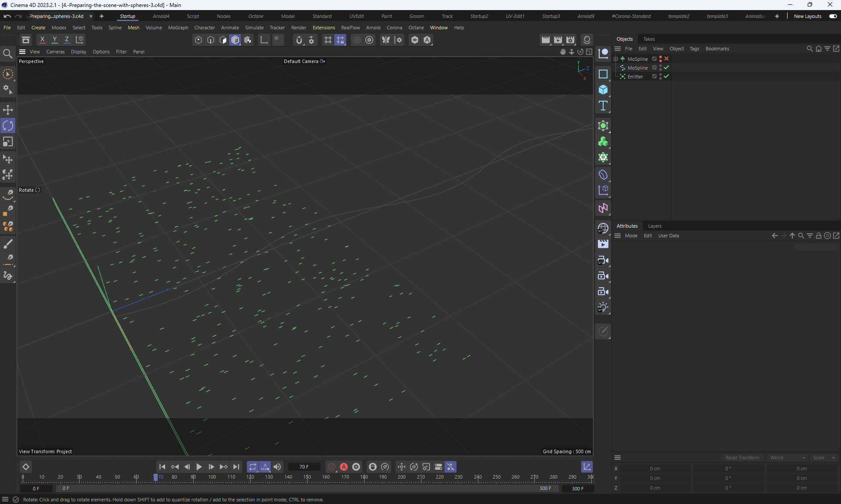Switch to the Takes tab
841x504 pixels.
point(649,39)
